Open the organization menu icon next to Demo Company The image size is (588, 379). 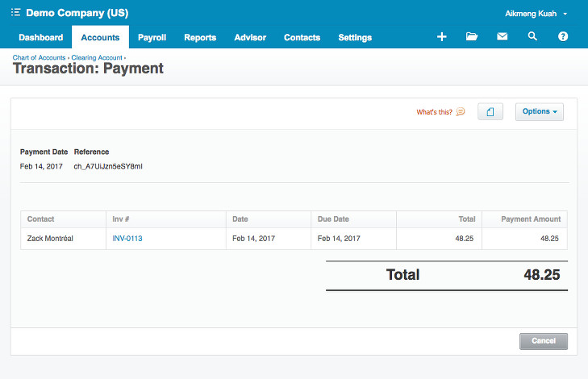pos(16,14)
